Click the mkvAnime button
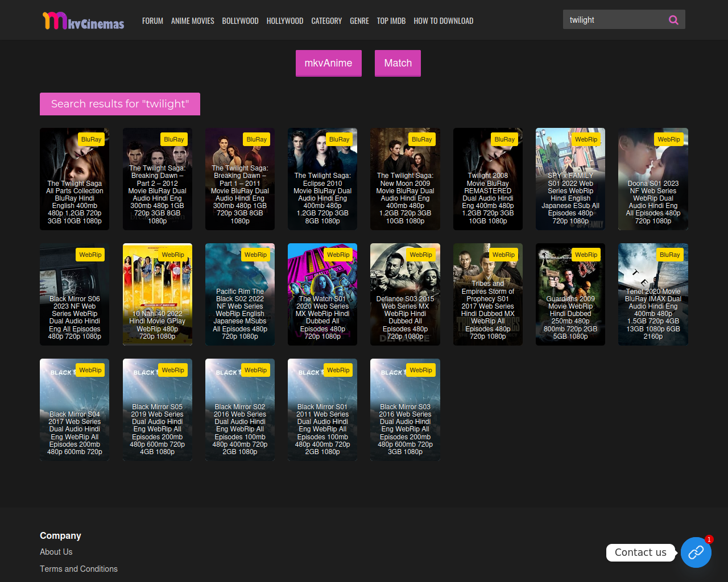The height and width of the screenshot is (582, 728). (329, 63)
